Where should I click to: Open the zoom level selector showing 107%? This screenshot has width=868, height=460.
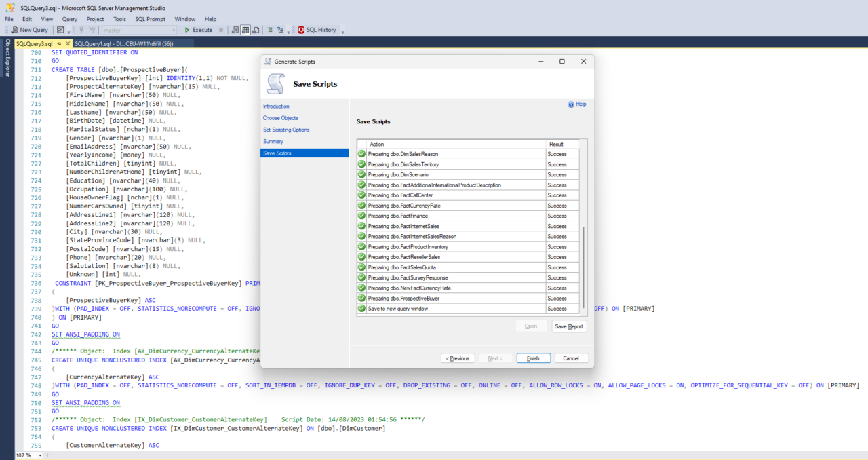coord(28,455)
